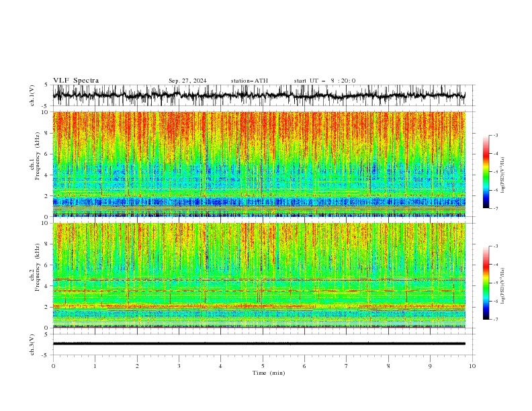Click the "VLF Spectra" plot title

[x=76, y=81]
